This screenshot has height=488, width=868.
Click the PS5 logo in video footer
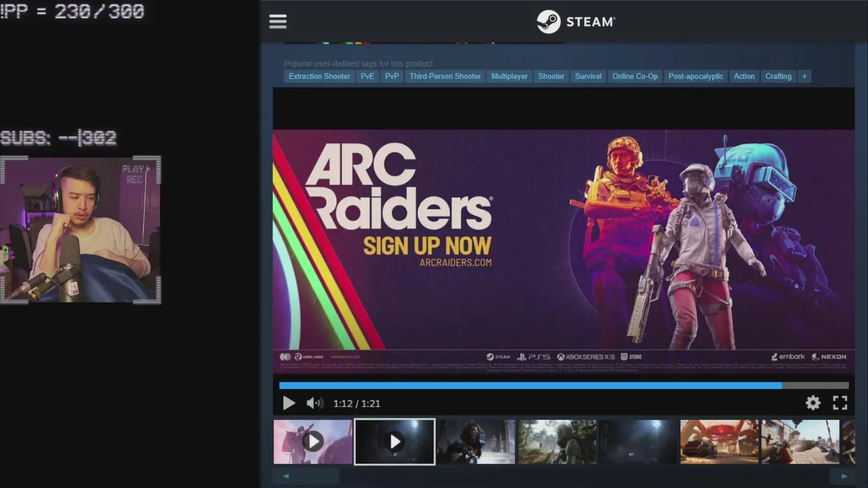pos(532,357)
